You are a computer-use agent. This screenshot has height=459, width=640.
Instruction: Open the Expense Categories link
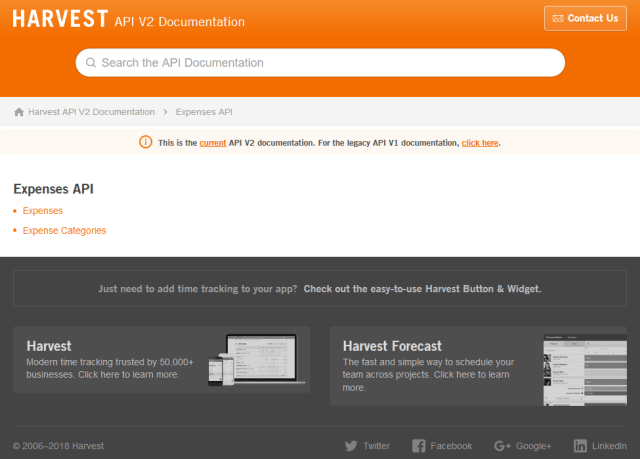point(64,231)
